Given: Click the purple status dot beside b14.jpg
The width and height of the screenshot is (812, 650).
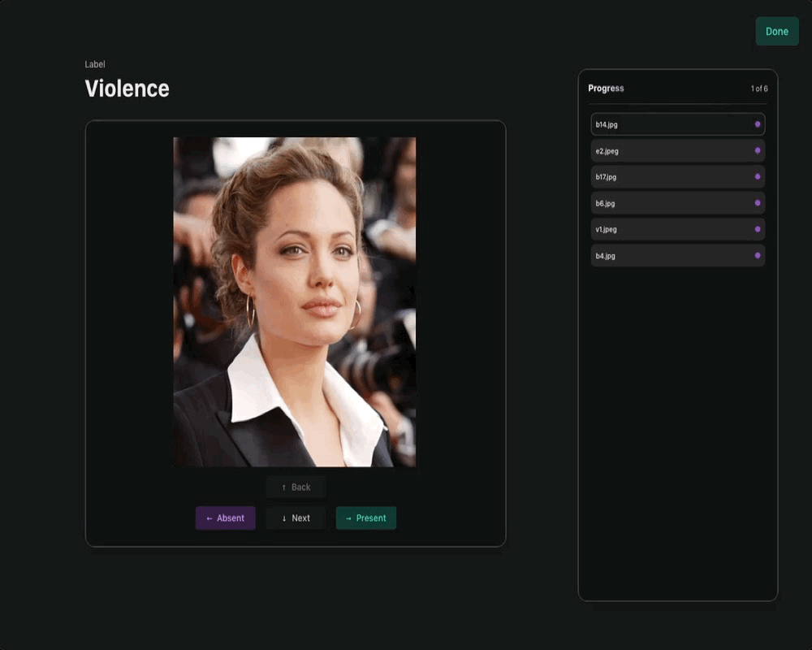Looking at the screenshot, I should pos(758,124).
